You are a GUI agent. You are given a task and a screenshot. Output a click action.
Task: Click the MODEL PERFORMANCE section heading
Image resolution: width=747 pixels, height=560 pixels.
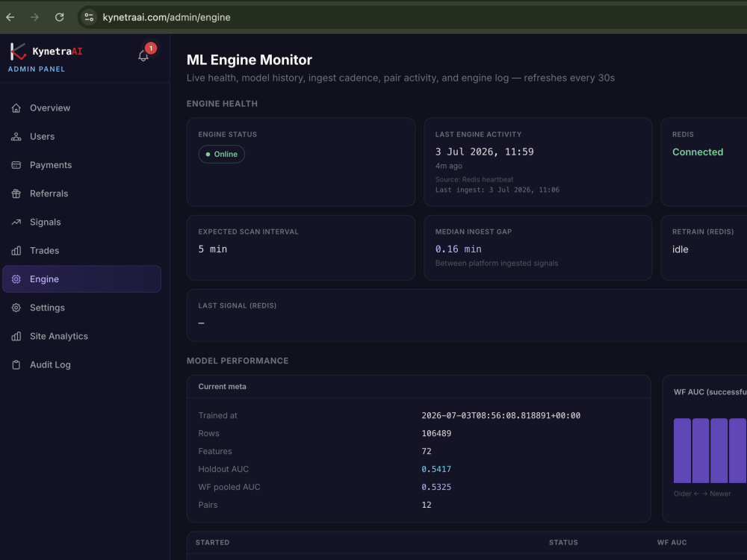(238, 361)
